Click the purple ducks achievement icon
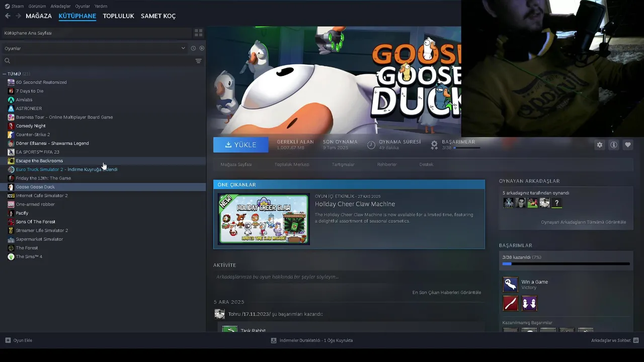 (x=529, y=304)
